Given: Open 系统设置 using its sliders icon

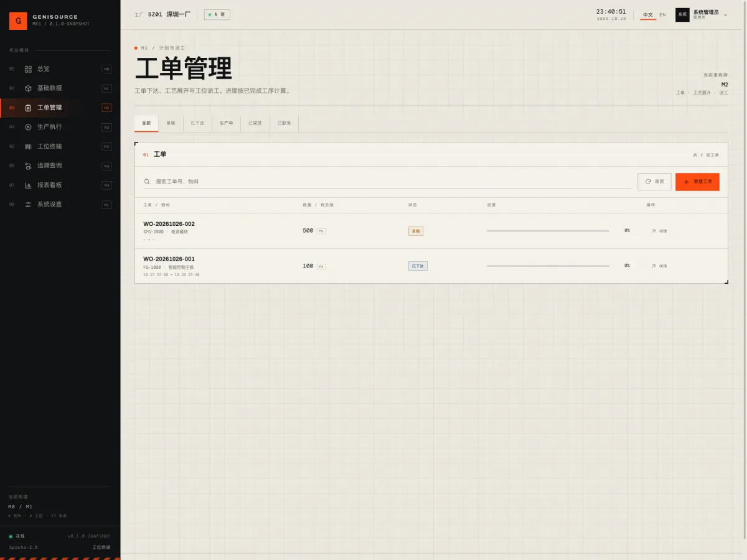Looking at the screenshot, I should click(x=28, y=204).
